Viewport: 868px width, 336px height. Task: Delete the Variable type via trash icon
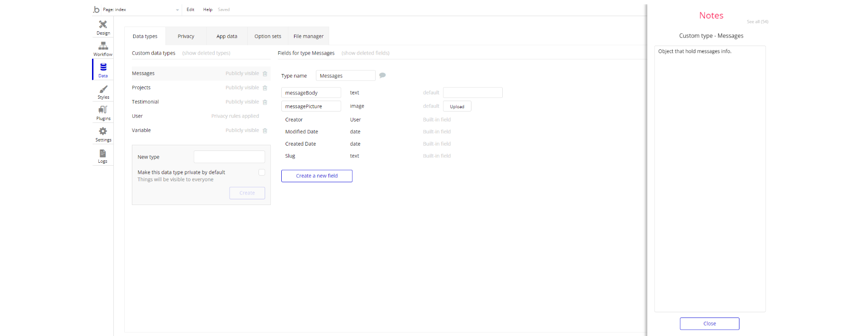[x=265, y=131]
